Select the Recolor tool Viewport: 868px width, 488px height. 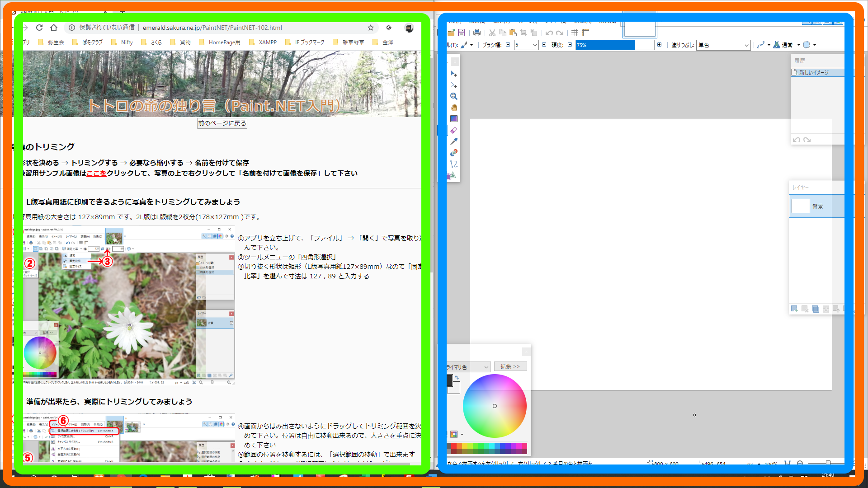coord(454,153)
